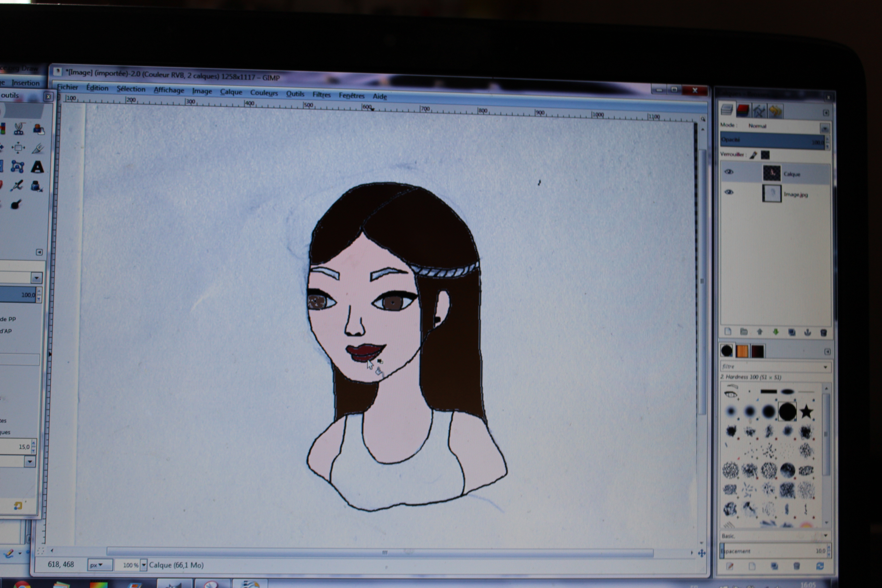This screenshot has width=882, height=588.
Task: Select the Airbrush tool
Action: pyautogui.click(x=17, y=186)
